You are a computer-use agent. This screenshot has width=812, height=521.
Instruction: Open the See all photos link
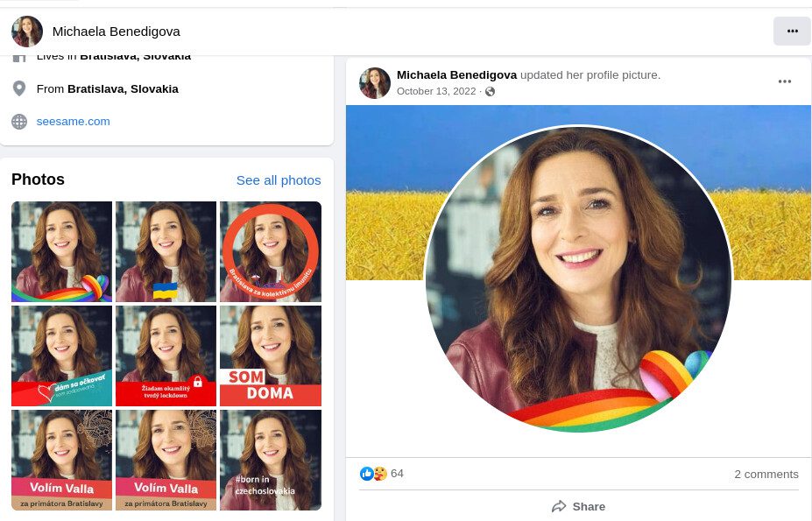tap(279, 180)
